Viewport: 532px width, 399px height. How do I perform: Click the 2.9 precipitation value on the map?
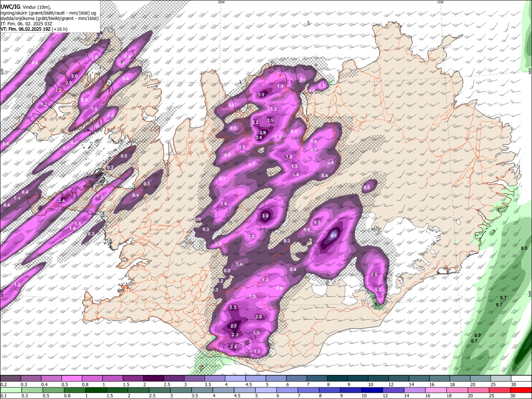(x=263, y=133)
